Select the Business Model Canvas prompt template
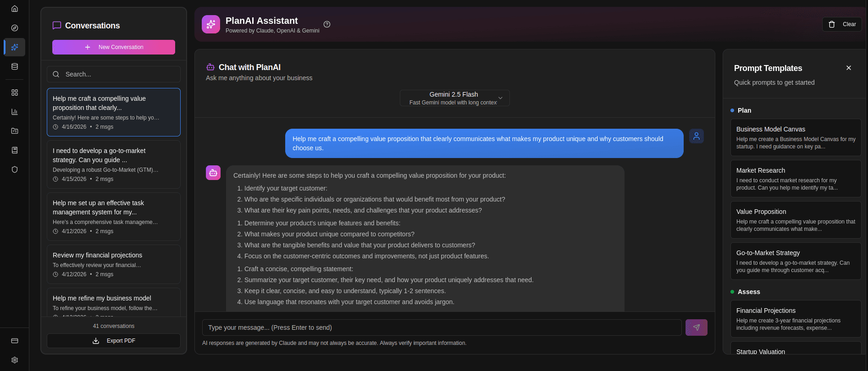The width and height of the screenshot is (868, 371). [796, 137]
